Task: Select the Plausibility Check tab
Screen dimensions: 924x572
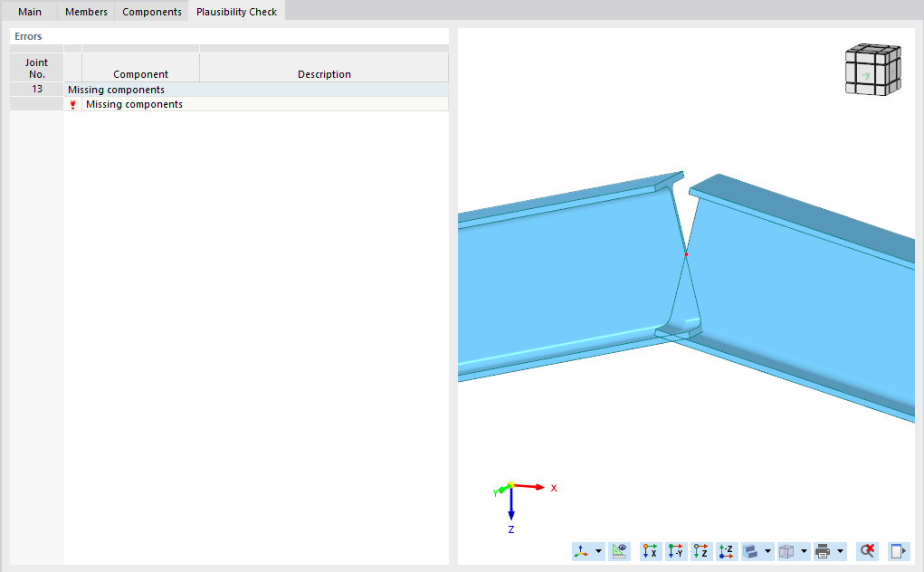Action: [236, 11]
